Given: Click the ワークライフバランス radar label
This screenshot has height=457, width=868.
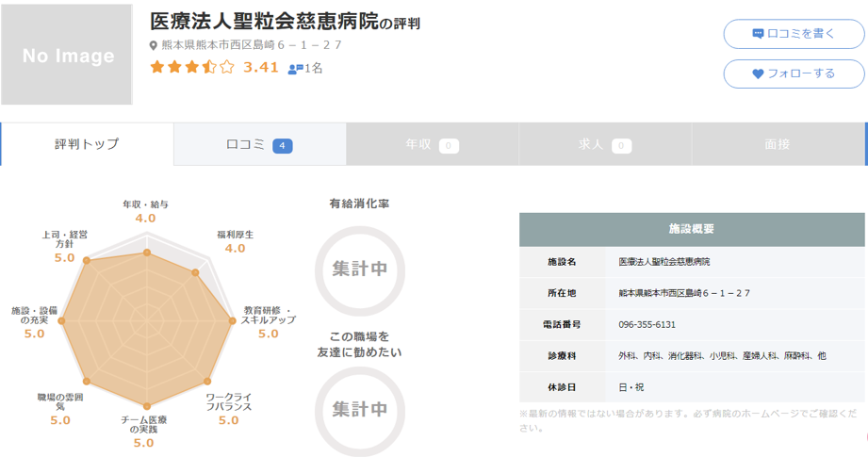Looking at the screenshot, I should click(229, 401).
